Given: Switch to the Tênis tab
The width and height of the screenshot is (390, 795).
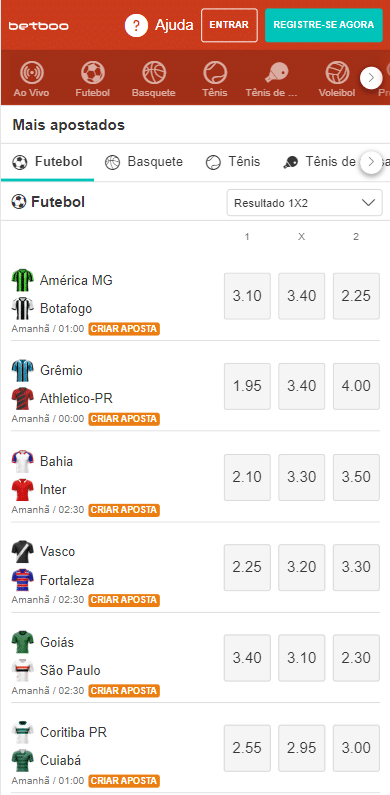Looking at the screenshot, I should click(233, 162).
